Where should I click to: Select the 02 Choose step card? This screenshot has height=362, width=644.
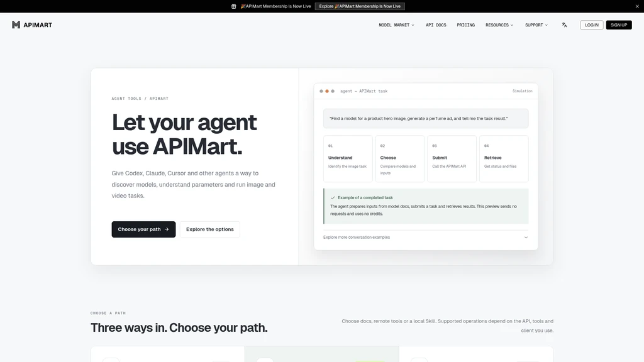tap(399, 159)
